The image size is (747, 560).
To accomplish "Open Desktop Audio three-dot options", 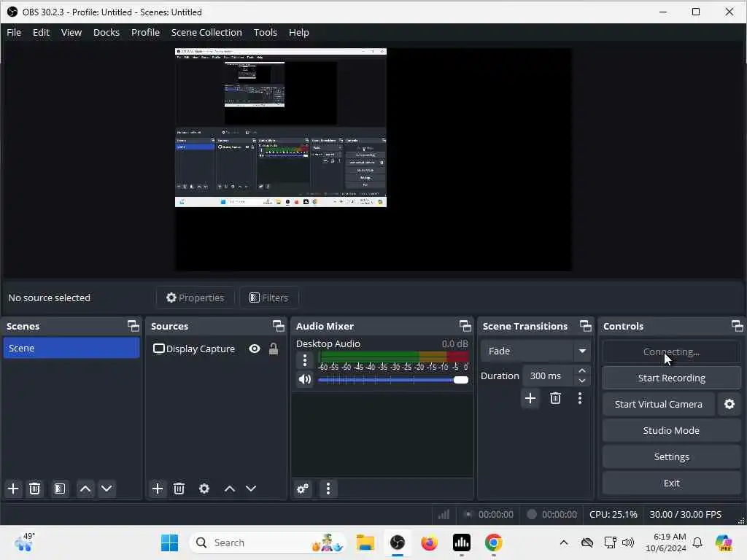I will click(x=305, y=360).
